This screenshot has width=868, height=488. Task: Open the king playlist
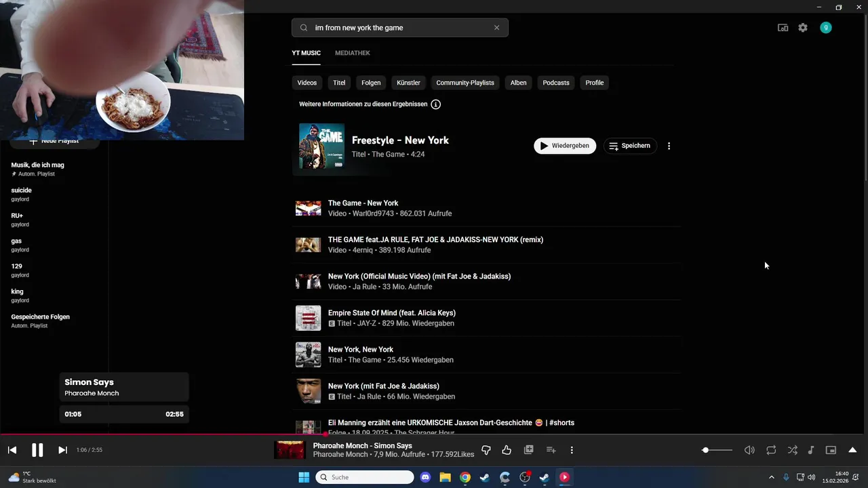click(x=54, y=296)
